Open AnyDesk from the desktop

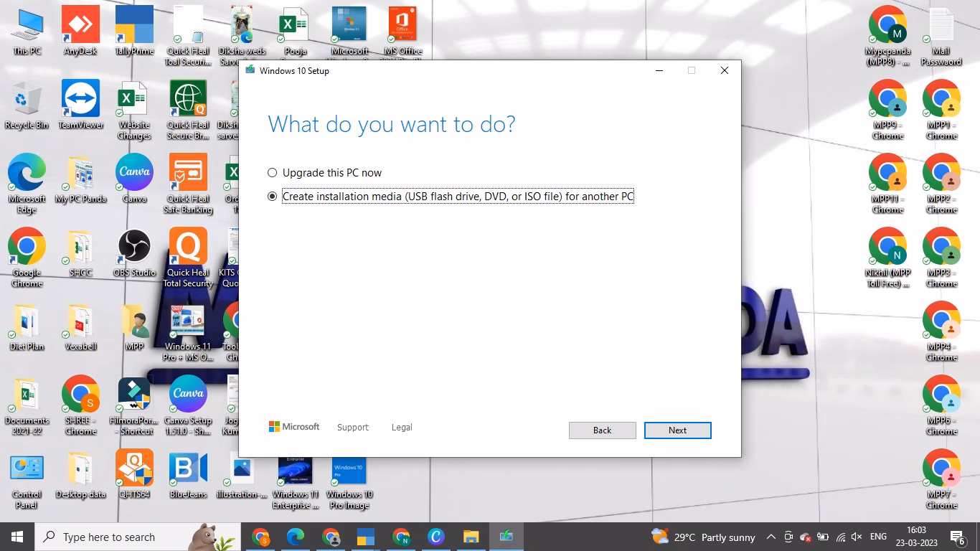80,24
